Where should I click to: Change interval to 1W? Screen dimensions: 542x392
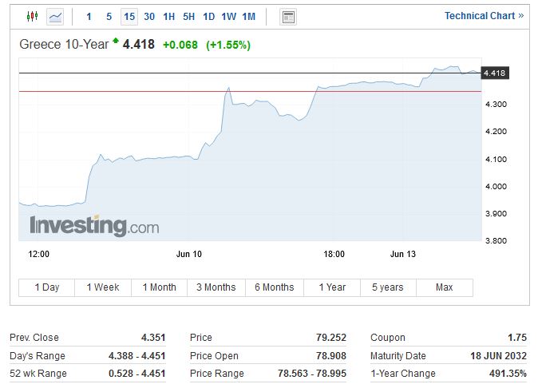tap(228, 16)
